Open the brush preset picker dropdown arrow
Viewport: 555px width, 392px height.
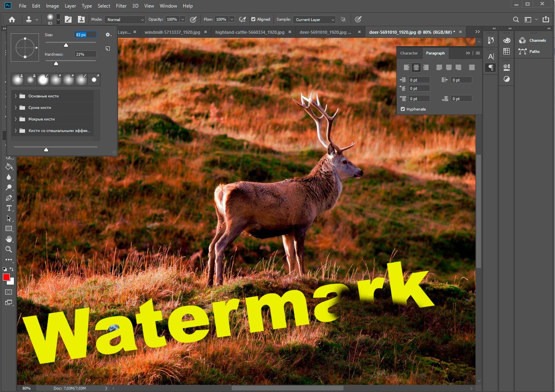tap(58, 19)
